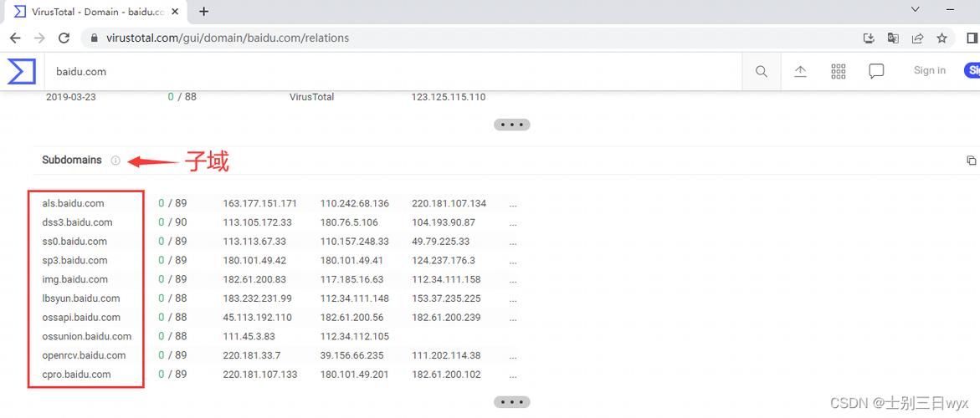Open openrcv.baidu.com subdomain

pyautogui.click(x=84, y=355)
